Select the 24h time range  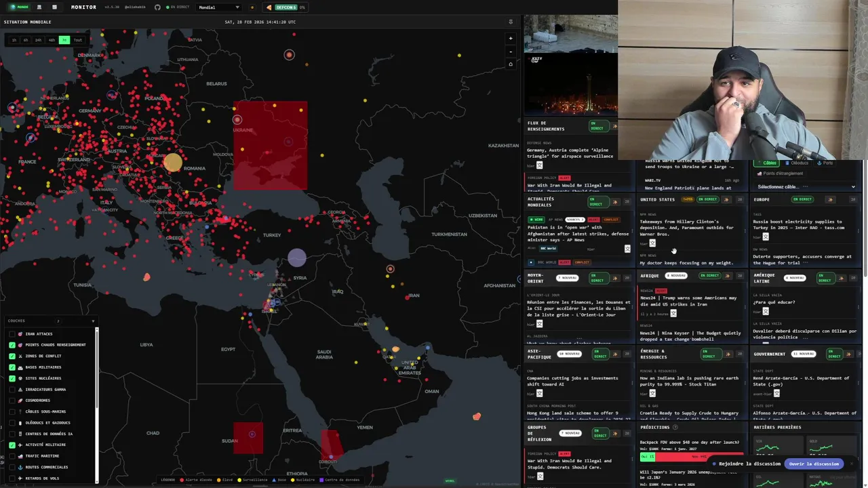point(38,40)
